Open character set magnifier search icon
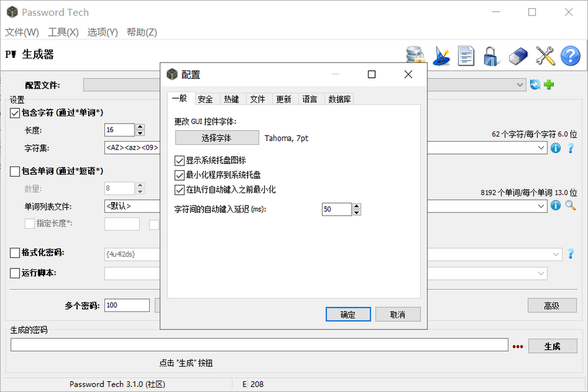588x392 pixels. pyautogui.click(x=570, y=206)
